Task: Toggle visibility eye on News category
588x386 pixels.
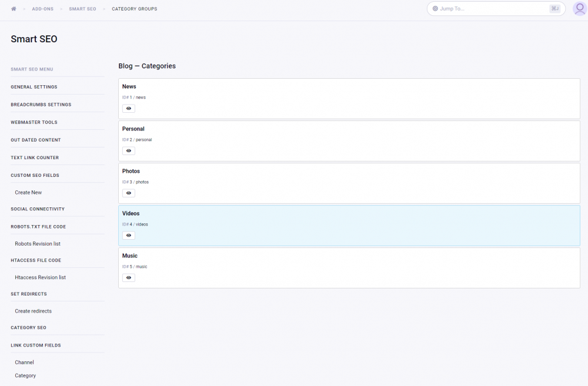Action: tap(128, 108)
